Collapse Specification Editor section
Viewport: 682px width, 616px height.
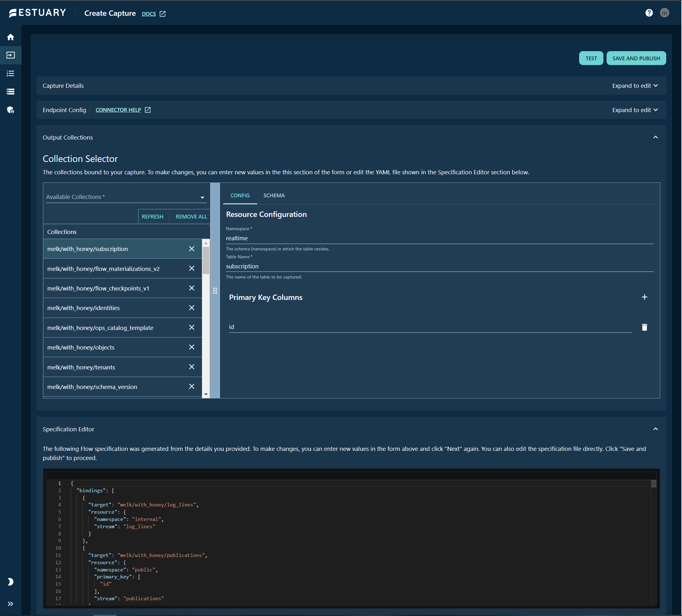pos(655,429)
